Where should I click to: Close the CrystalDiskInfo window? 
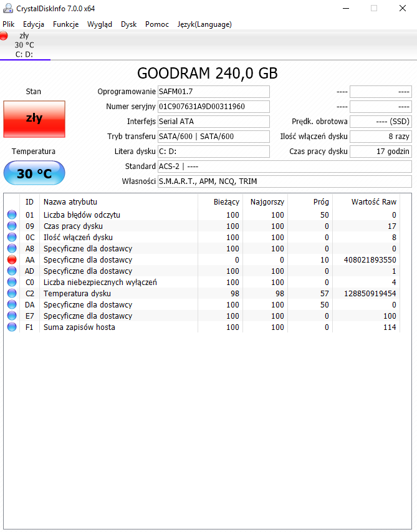(x=403, y=9)
